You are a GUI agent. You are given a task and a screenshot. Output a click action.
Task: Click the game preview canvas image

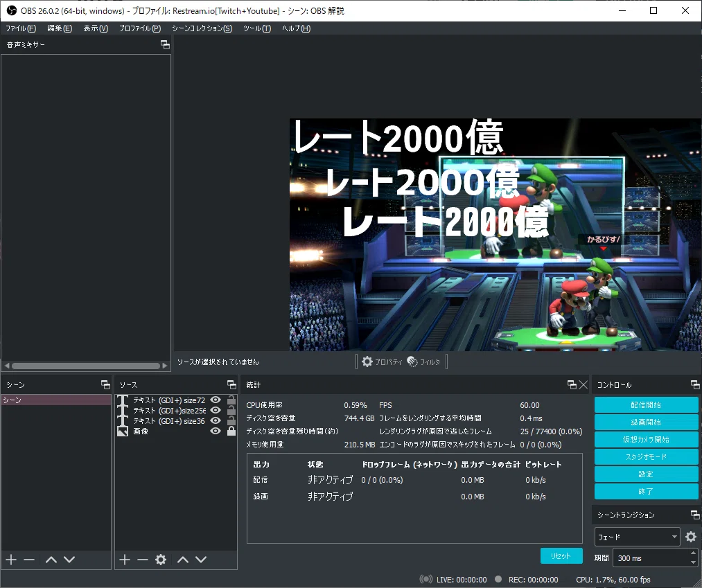495,235
